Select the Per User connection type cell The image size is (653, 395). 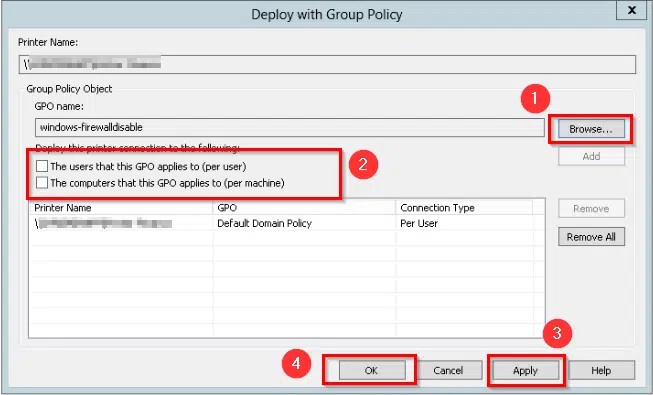(419, 223)
